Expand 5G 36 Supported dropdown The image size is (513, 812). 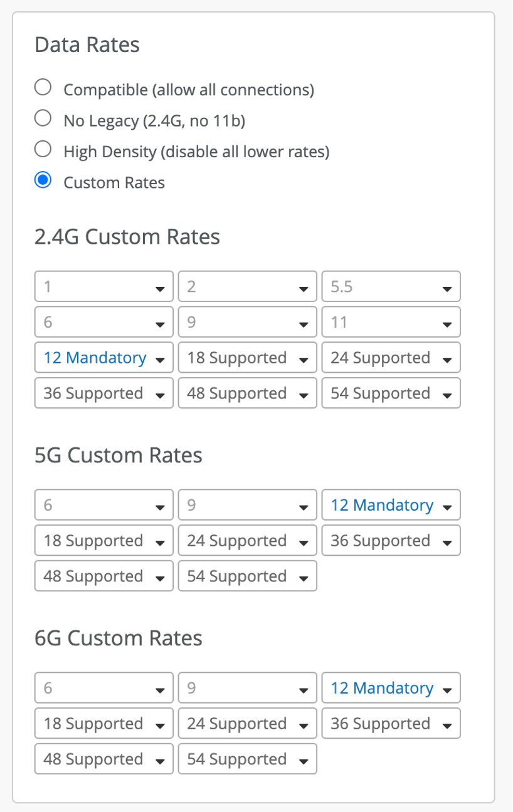point(391,541)
